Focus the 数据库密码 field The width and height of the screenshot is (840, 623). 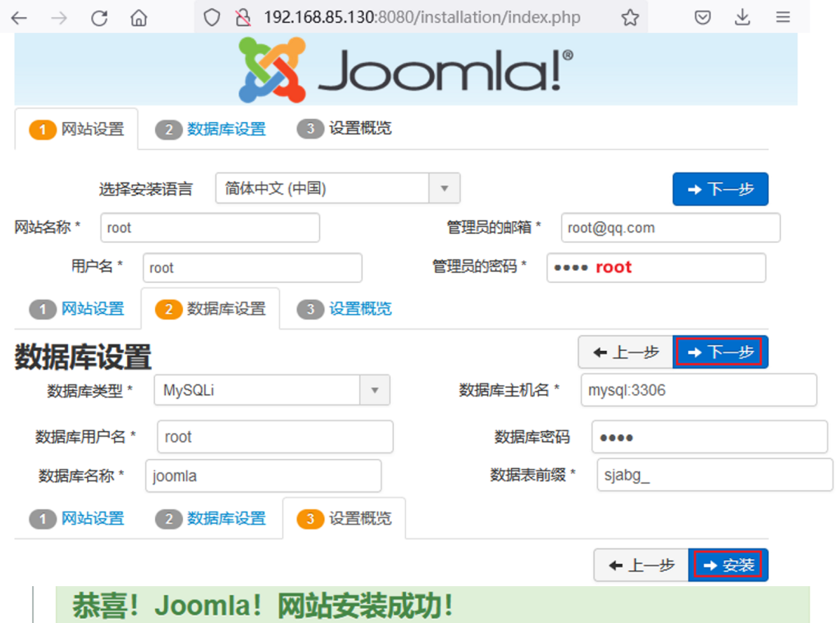click(x=710, y=437)
